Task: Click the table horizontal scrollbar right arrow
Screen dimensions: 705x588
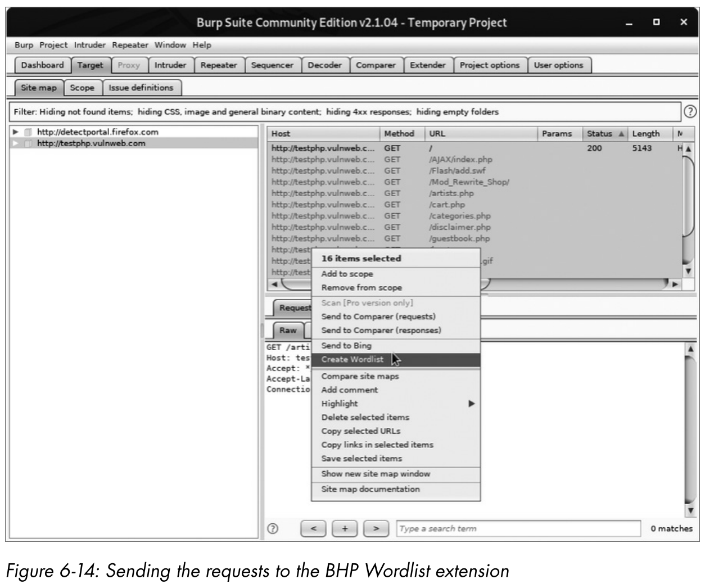Action: (x=675, y=284)
